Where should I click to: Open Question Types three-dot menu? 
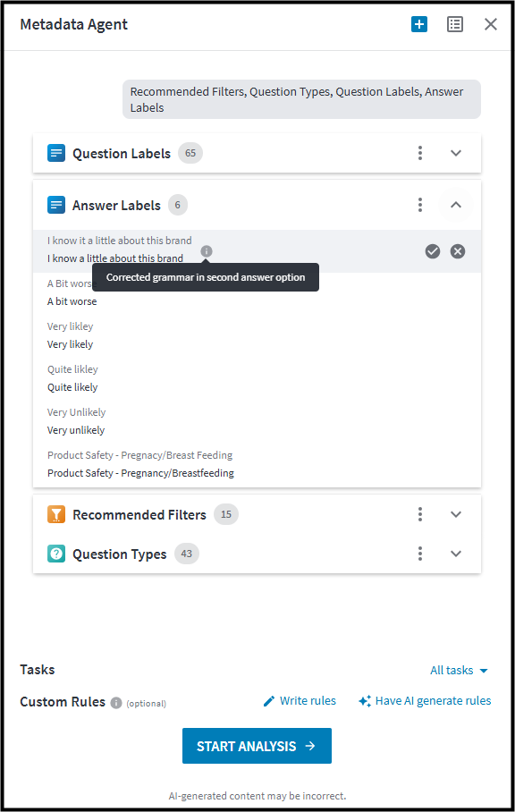(420, 554)
